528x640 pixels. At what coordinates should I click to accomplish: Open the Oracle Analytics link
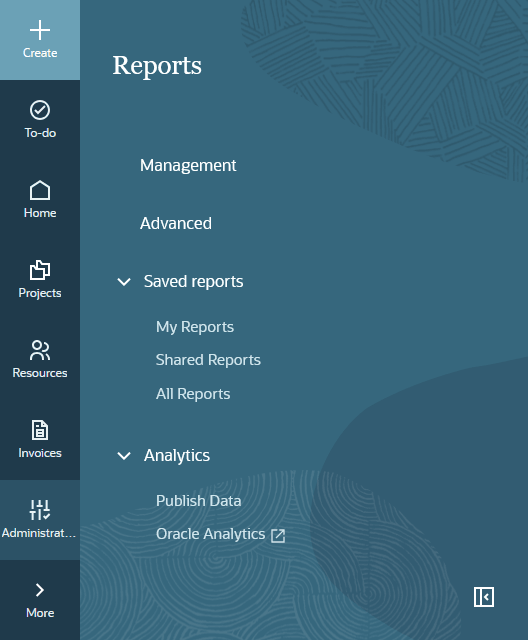(x=211, y=534)
